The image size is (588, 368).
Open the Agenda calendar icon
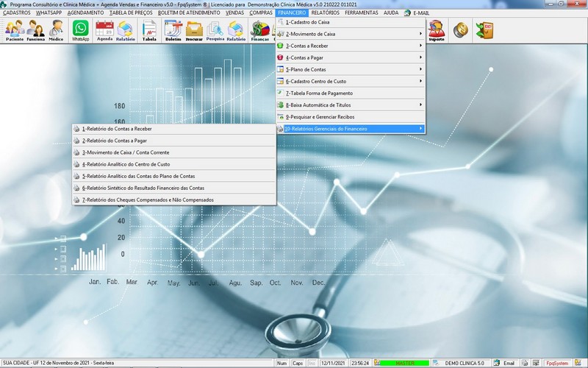104,30
